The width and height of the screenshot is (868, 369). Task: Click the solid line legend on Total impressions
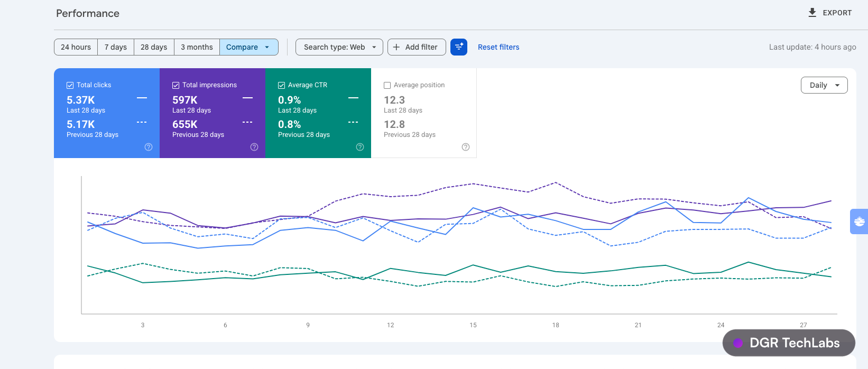point(247,98)
